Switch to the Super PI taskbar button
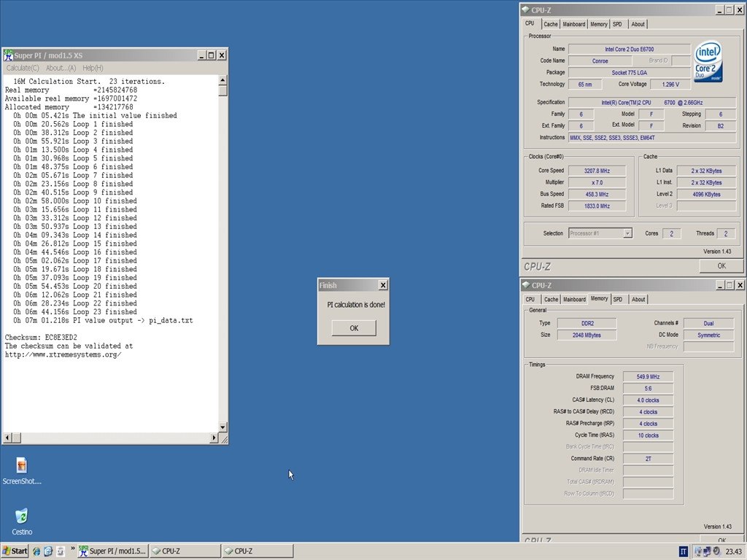 (113, 551)
